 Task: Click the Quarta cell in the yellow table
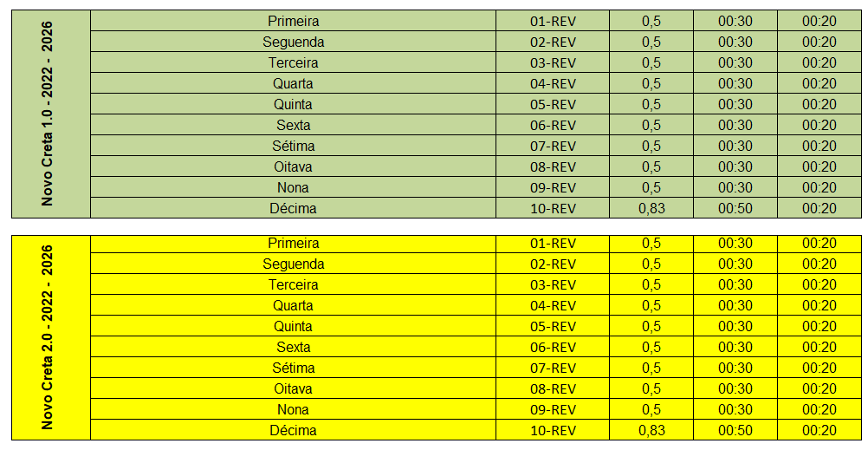[x=294, y=305]
